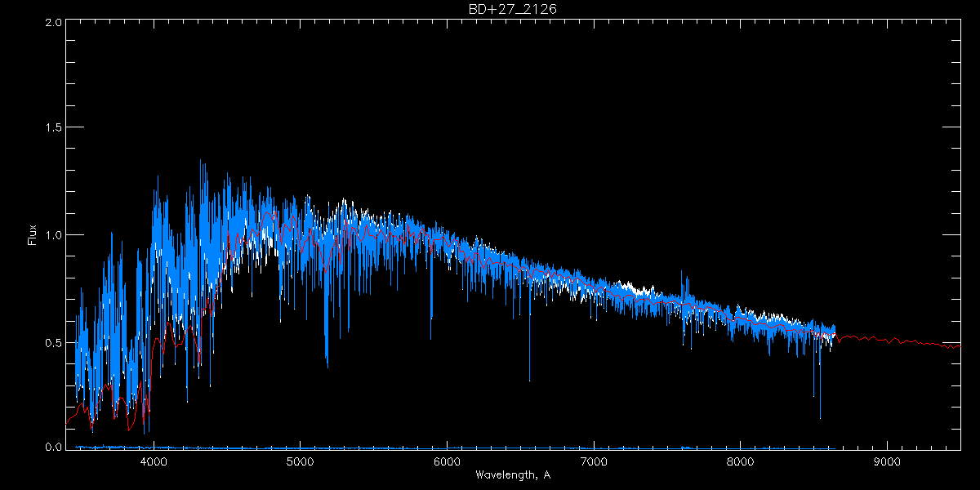Click the 2.0 flux tick label

[53, 23]
